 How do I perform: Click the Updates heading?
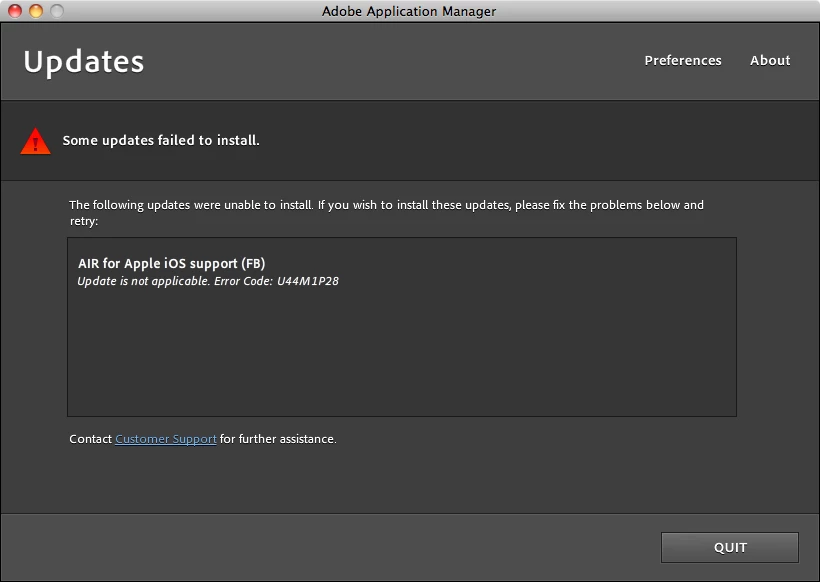(x=84, y=62)
